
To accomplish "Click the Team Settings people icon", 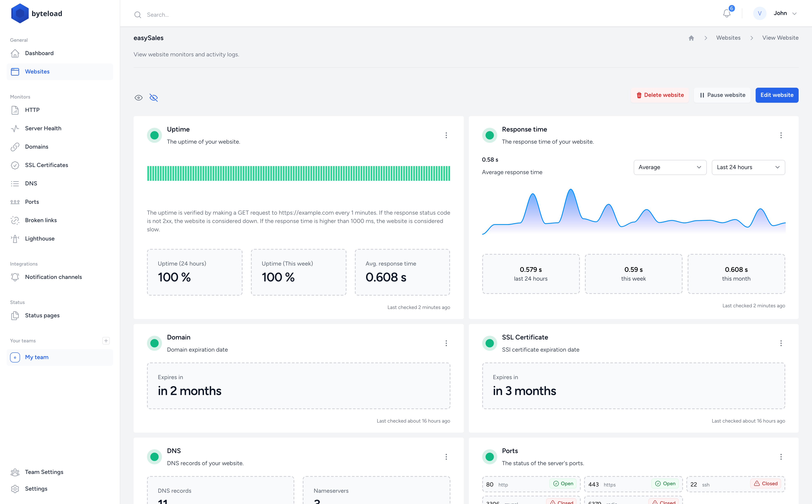I will [15, 472].
